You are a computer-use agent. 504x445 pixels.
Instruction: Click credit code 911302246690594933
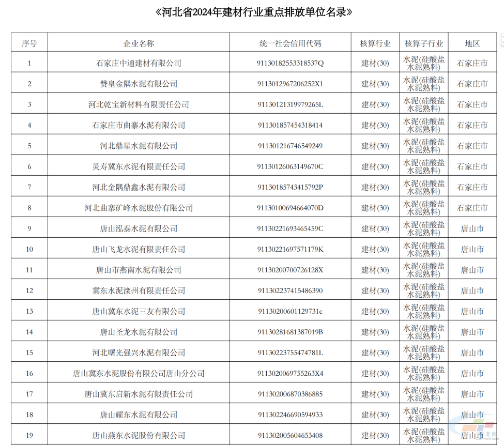290,415
